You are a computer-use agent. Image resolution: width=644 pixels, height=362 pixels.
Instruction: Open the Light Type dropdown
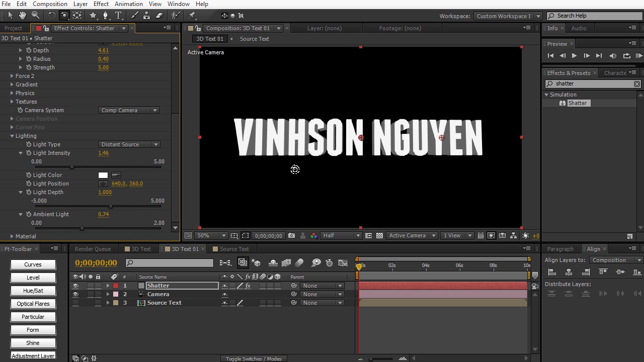coord(129,144)
